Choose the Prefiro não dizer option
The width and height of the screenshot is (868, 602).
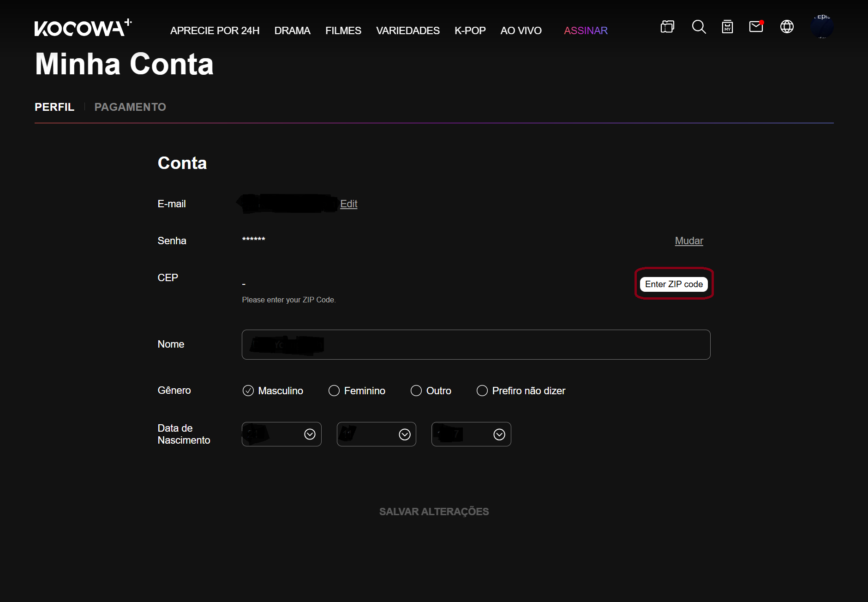[x=482, y=391]
